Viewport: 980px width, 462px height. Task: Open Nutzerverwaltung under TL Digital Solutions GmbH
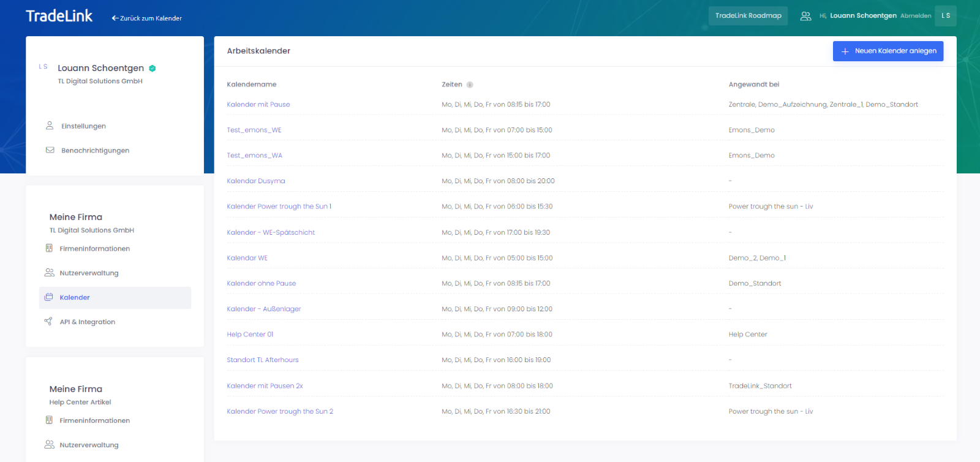[89, 273]
